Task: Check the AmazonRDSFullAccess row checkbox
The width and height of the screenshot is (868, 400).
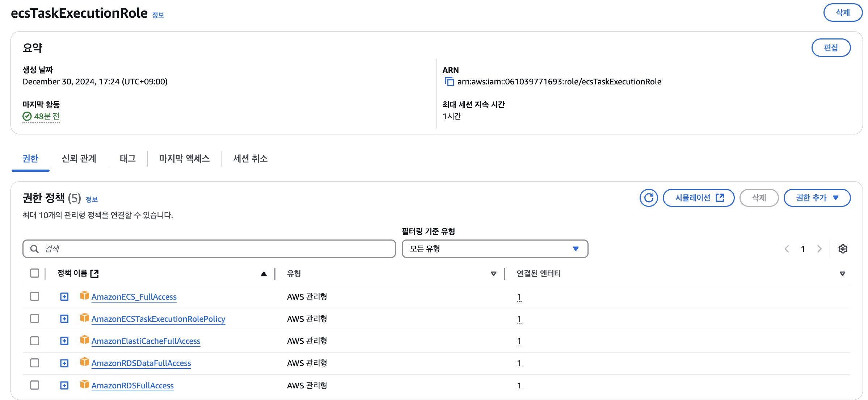Action: [x=35, y=385]
